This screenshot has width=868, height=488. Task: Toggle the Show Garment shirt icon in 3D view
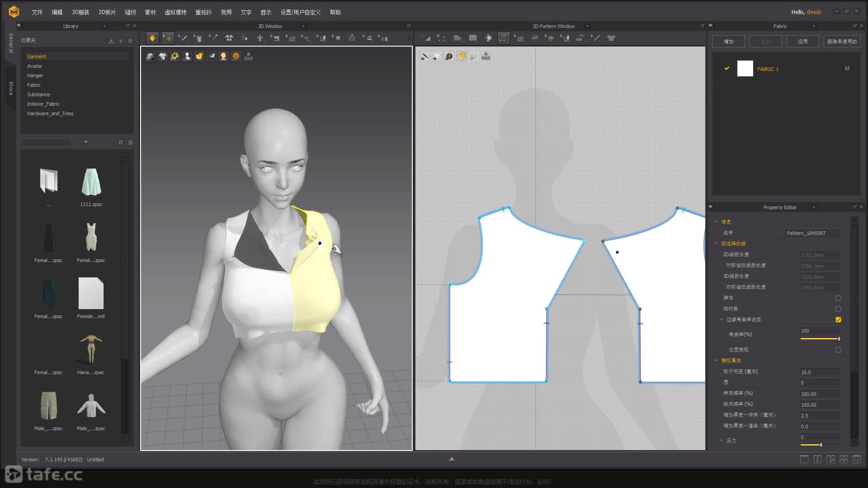[x=162, y=56]
